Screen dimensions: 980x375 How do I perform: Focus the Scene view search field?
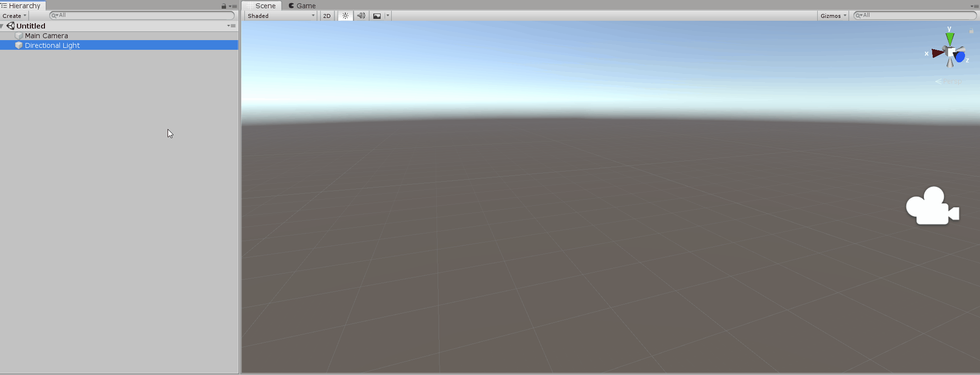coord(915,15)
